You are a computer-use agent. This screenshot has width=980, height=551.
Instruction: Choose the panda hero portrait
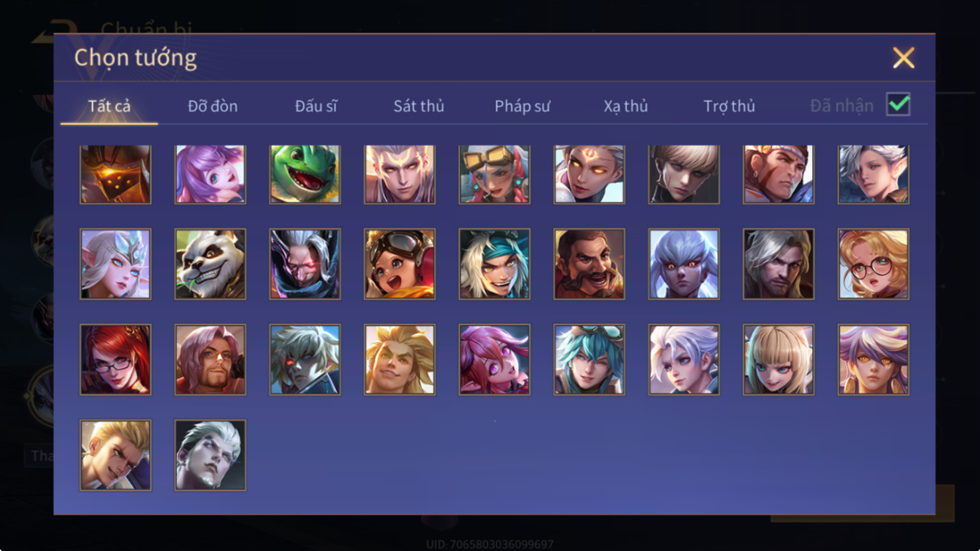tap(210, 264)
